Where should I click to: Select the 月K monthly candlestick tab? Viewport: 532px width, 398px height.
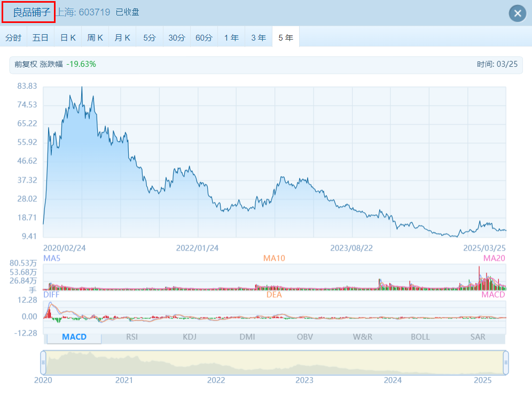[x=122, y=37]
